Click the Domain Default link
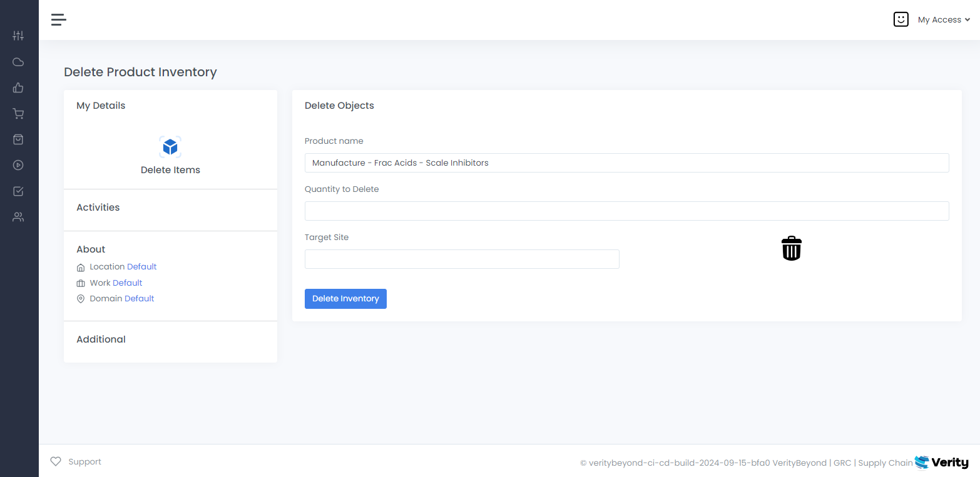Viewport: 980px width, 477px height. click(x=139, y=299)
